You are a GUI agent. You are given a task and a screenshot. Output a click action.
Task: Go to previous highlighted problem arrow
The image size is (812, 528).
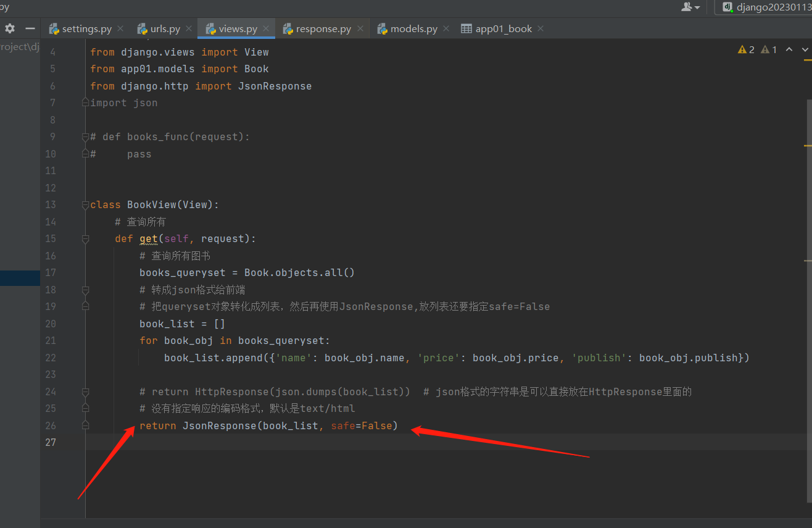tap(789, 49)
